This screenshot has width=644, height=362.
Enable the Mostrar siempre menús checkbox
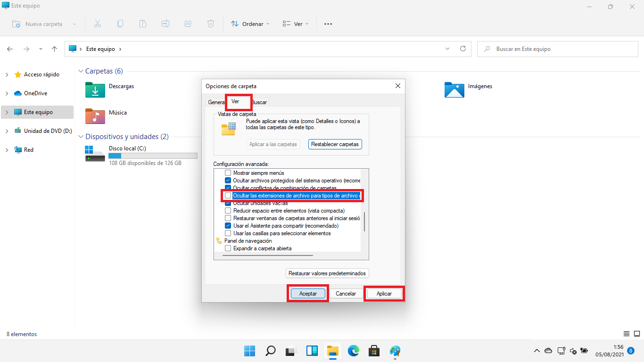pos(228,173)
